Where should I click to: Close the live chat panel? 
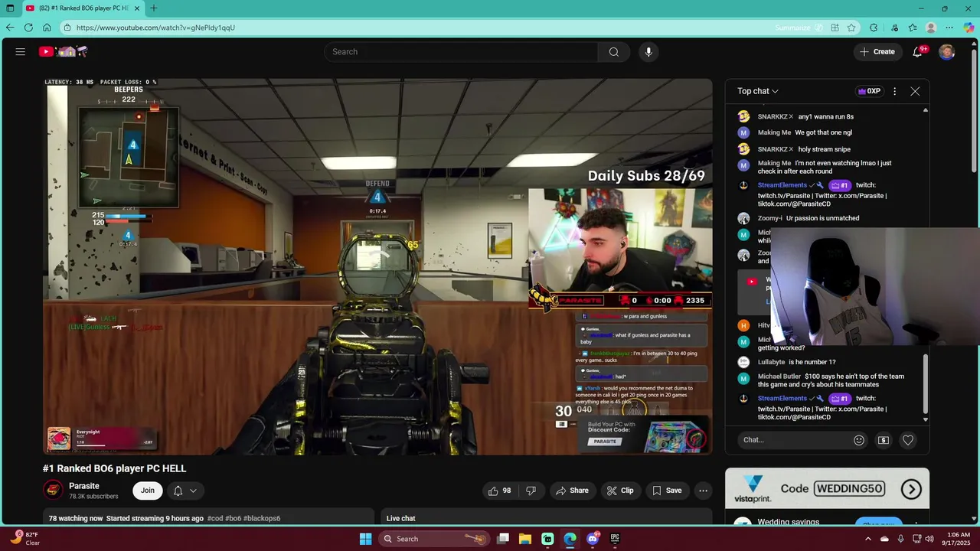[915, 91]
